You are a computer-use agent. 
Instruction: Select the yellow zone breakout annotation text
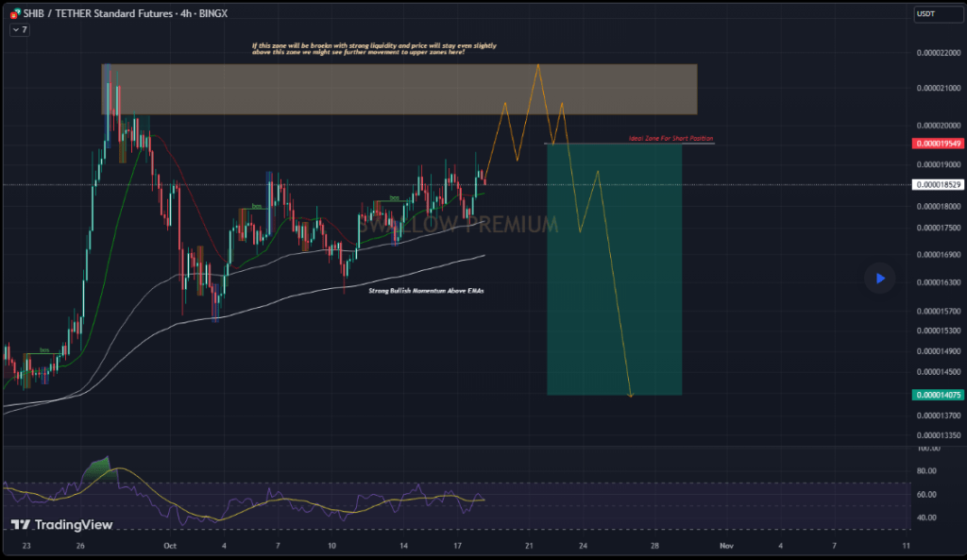(374, 49)
